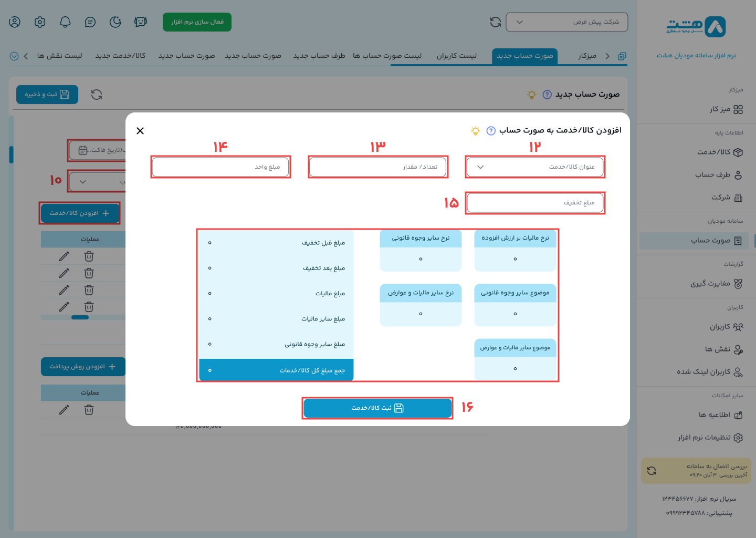This screenshot has height=538, width=756.
Task: Open the calendar icon for تاریخ فاکتور
Action: [x=82, y=150]
